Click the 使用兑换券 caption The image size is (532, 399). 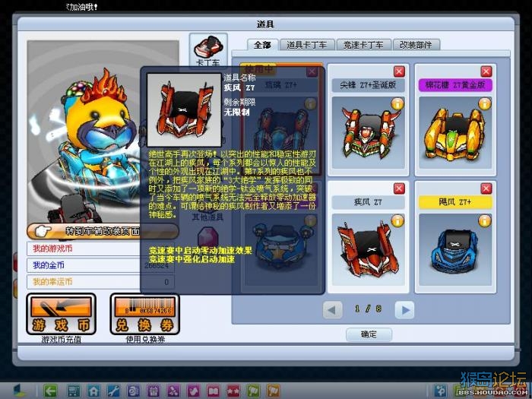point(145,339)
